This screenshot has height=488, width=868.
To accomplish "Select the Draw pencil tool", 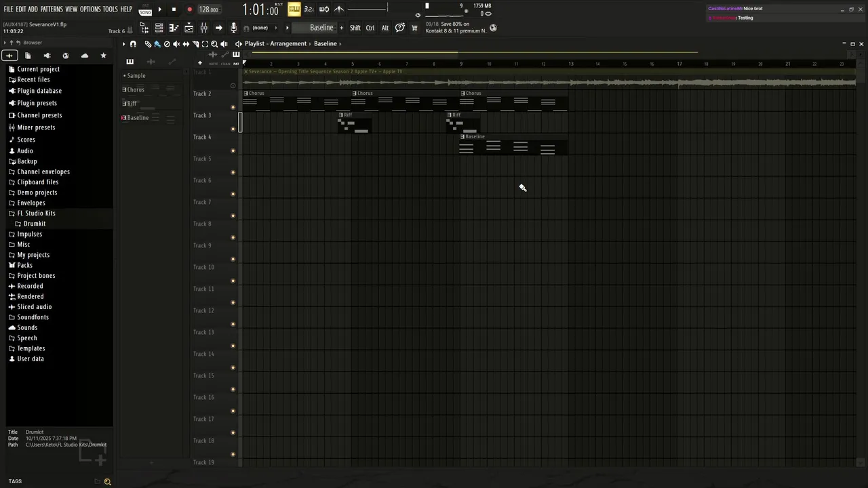I will coord(148,44).
